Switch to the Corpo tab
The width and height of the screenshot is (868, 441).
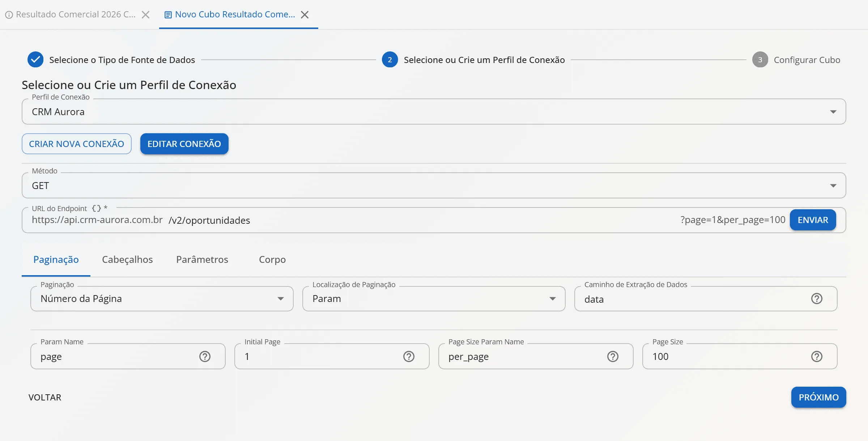pyautogui.click(x=272, y=260)
